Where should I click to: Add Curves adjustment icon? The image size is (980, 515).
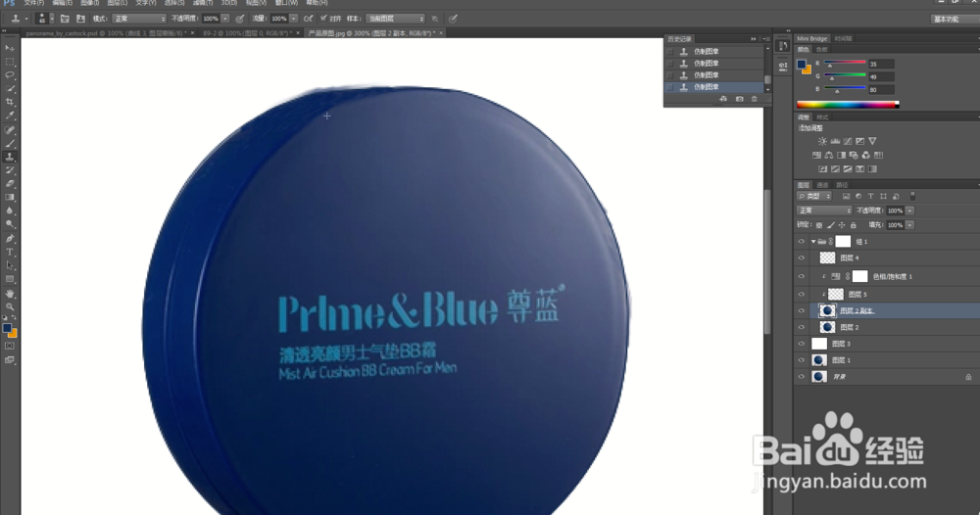tap(848, 141)
